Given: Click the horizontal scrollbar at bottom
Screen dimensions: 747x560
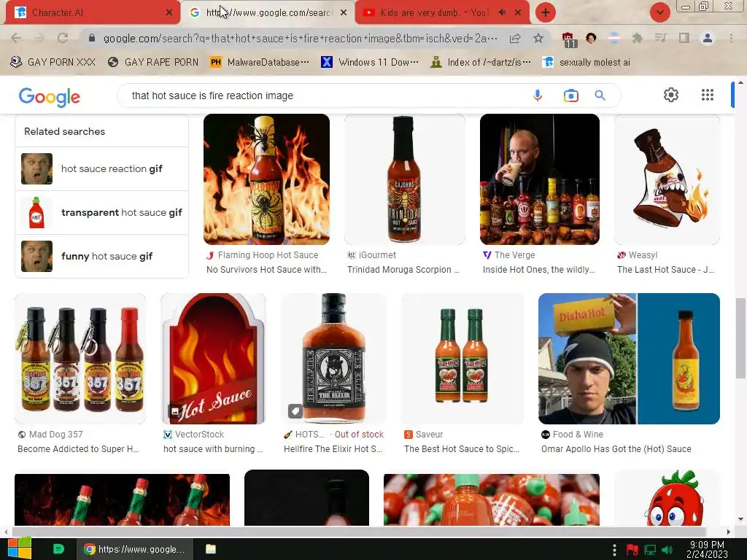Looking at the screenshot, I should [x=360, y=532].
